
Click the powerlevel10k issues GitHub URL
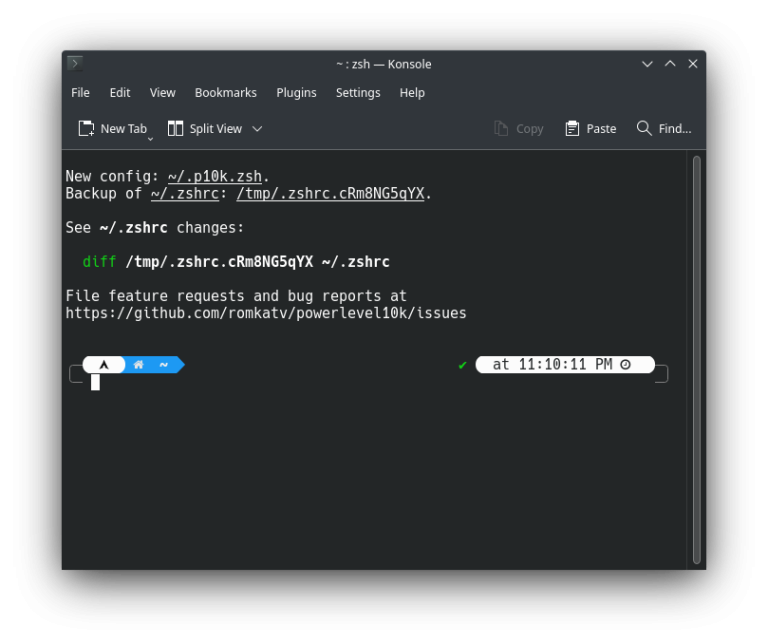(266, 313)
